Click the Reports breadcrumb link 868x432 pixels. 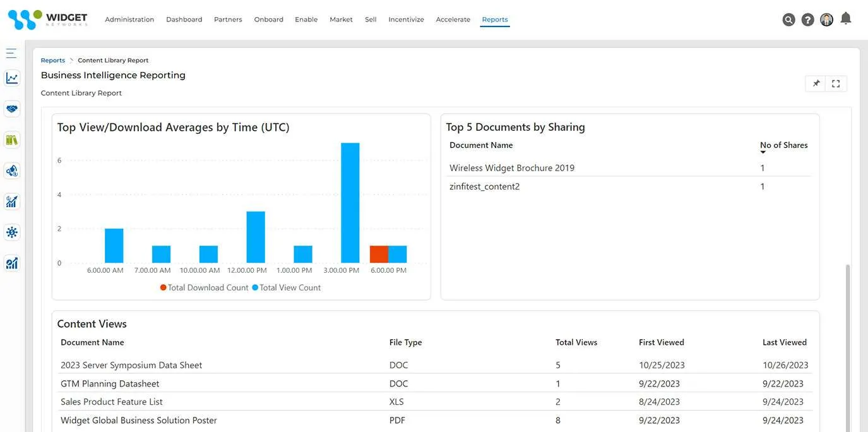point(53,61)
